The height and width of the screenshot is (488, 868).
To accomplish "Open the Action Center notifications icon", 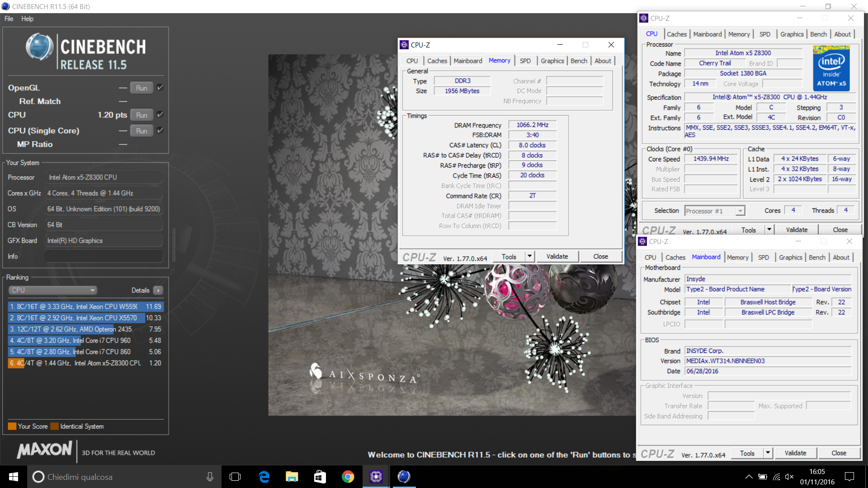I will (x=849, y=477).
